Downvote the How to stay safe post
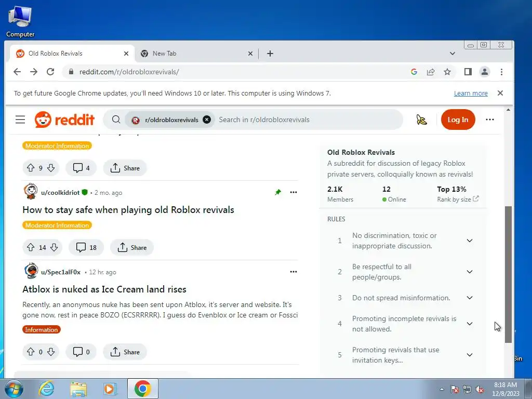532x399 pixels. [54, 247]
